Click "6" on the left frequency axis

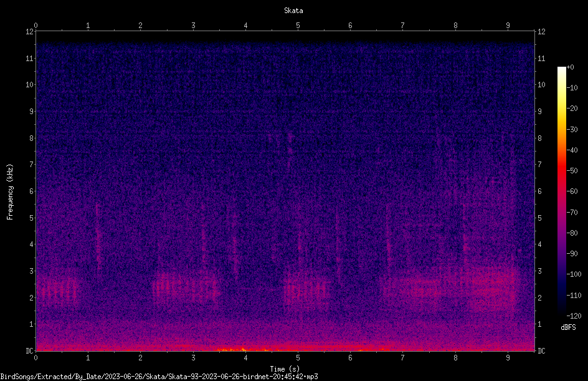pyautogui.click(x=31, y=191)
